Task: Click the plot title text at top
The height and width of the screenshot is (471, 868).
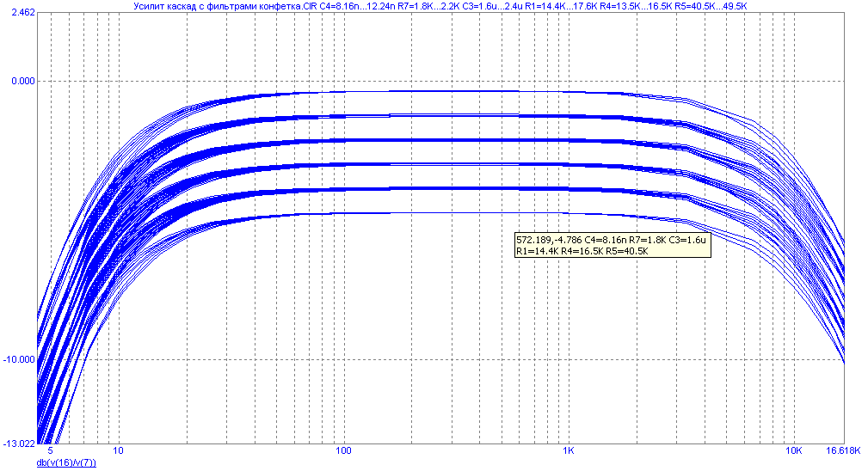Action: click(440, 6)
